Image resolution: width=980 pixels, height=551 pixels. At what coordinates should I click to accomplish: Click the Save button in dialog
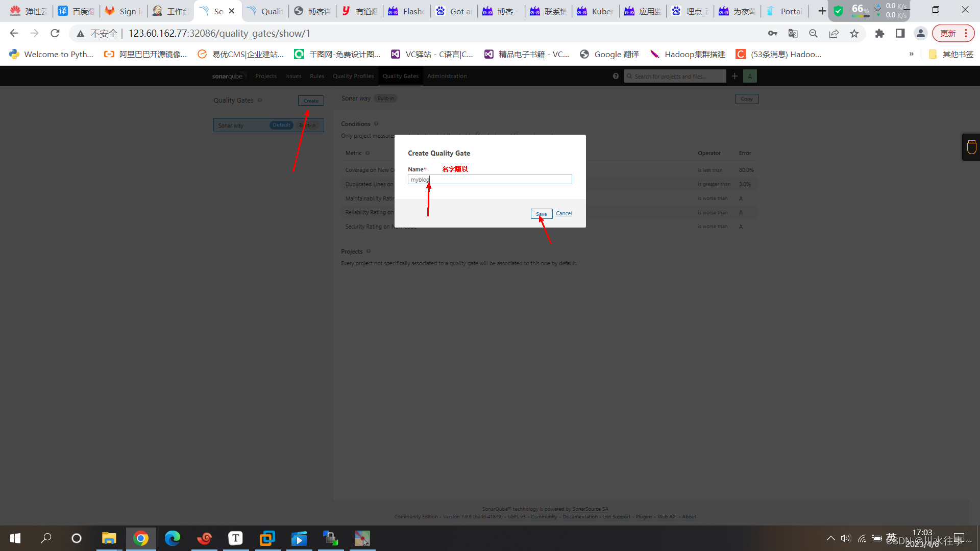click(x=541, y=214)
